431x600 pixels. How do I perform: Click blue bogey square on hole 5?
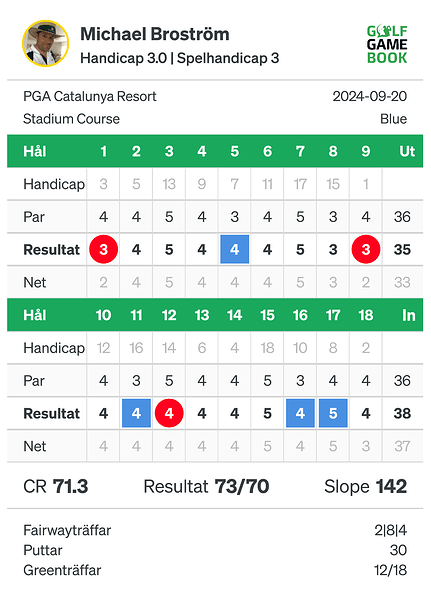(x=235, y=249)
